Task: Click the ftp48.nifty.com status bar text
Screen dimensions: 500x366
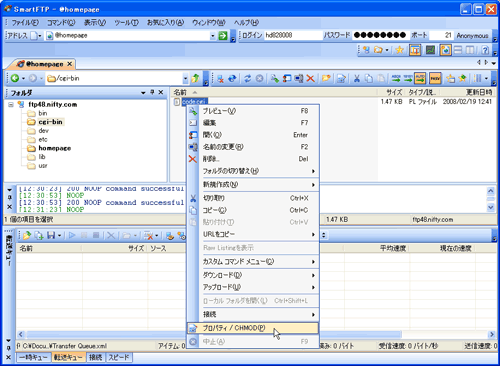Action: click(x=432, y=220)
